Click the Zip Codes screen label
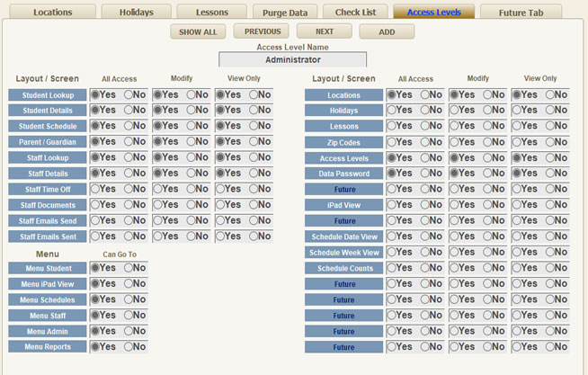Image resolution: width=588 pixels, height=375 pixels. [343, 142]
